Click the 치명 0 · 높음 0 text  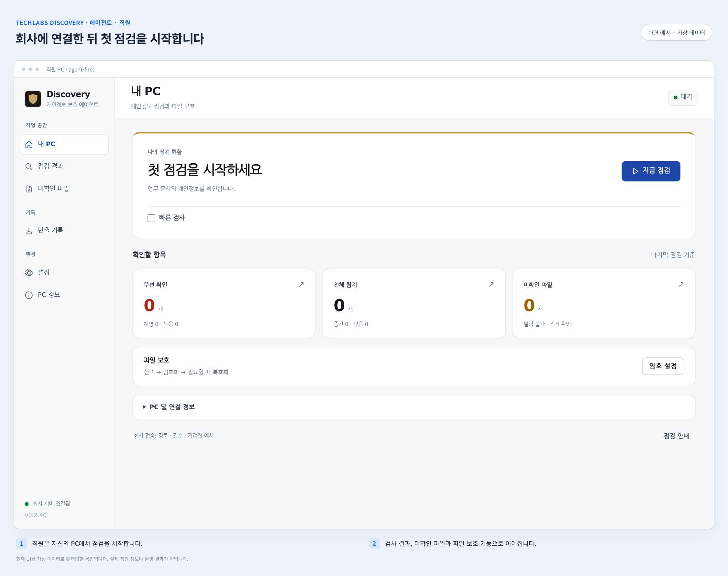161,324
